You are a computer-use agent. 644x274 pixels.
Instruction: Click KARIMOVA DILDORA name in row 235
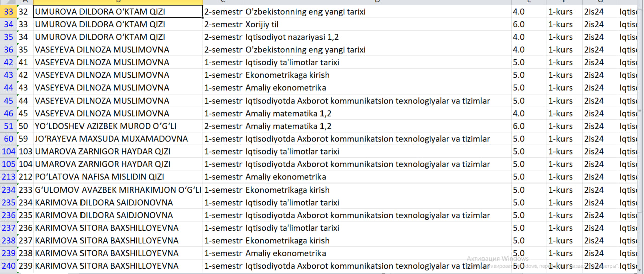[118, 203]
